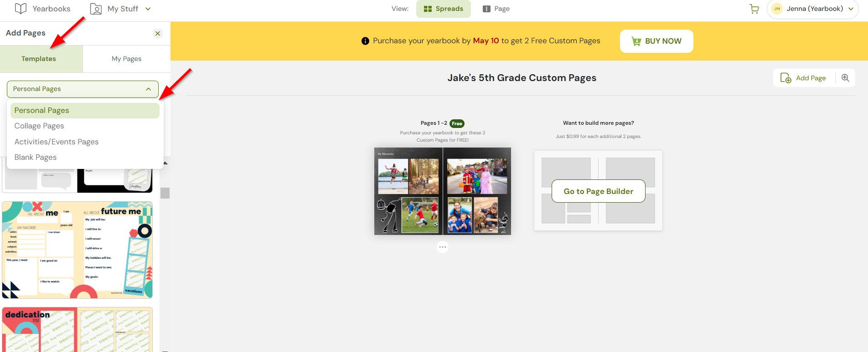This screenshot has width=868, height=352.
Task: Click the Free badge next to Pages 1-2
Action: pos(457,123)
